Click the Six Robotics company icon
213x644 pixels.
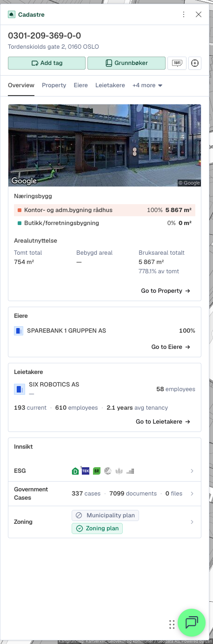tap(19, 389)
